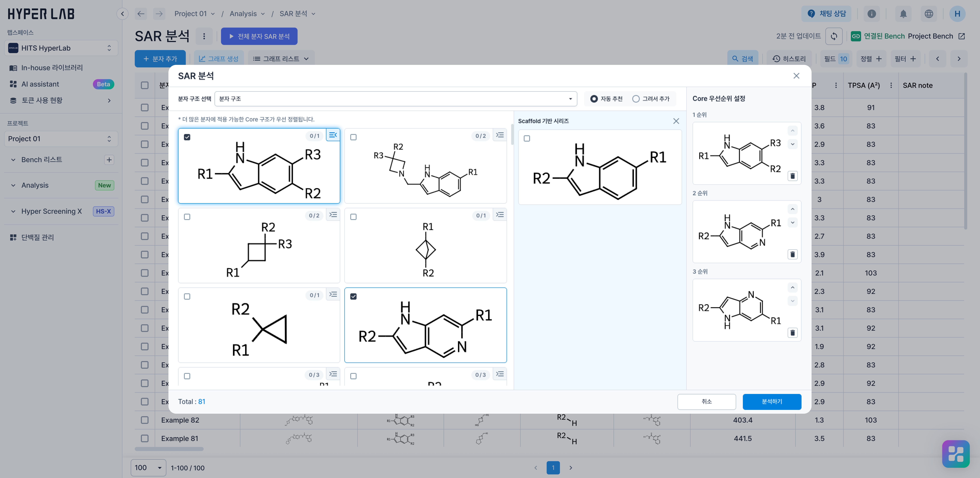Image resolution: width=980 pixels, height=478 pixels.
Task: Expand the Analysis sidebar item
Action: (x=13, y=185)
